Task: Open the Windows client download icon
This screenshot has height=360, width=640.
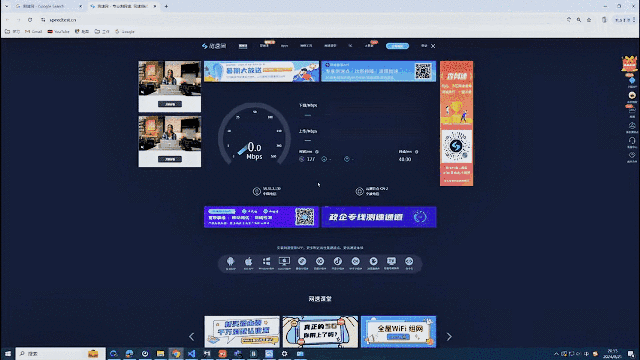Action: (266, 262)
